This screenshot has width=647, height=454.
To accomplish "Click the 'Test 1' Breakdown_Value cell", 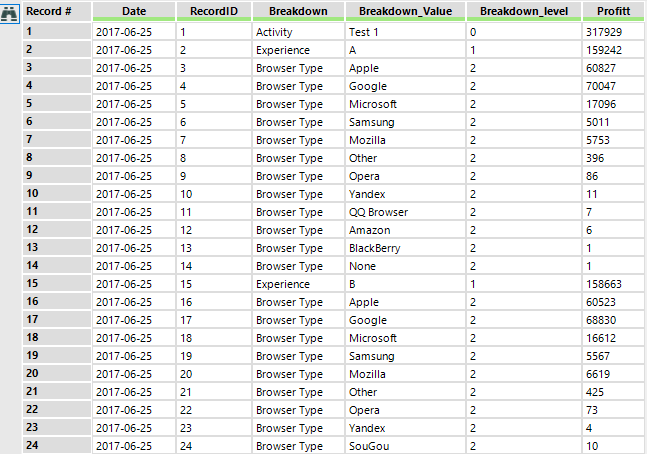I will click(365, 32).
